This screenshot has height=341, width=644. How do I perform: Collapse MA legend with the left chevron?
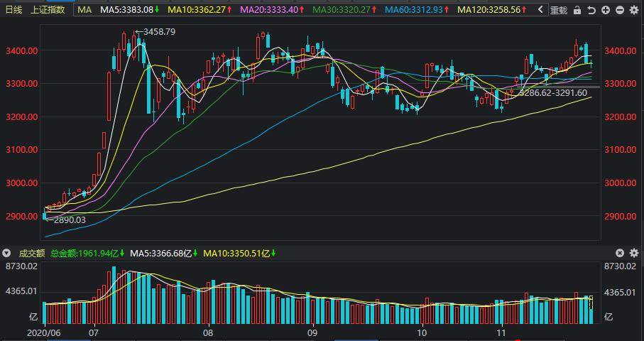[540, 9]
